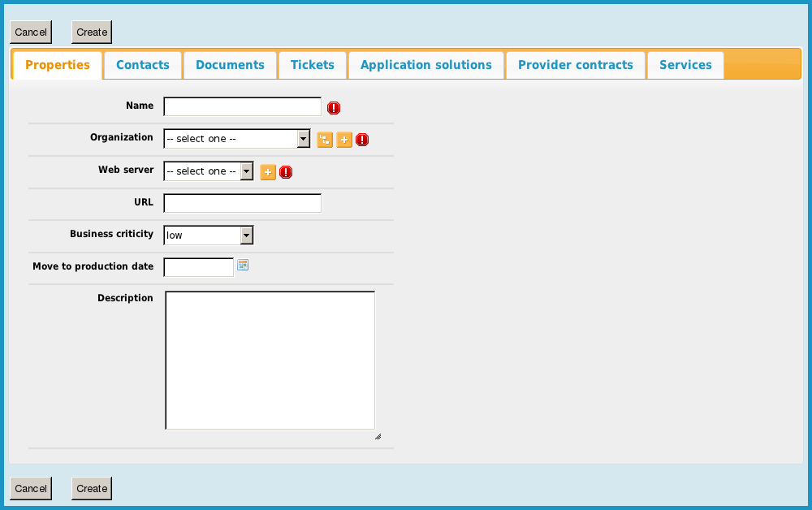
Task: Click the Description text area
Action: pos(270,360)
